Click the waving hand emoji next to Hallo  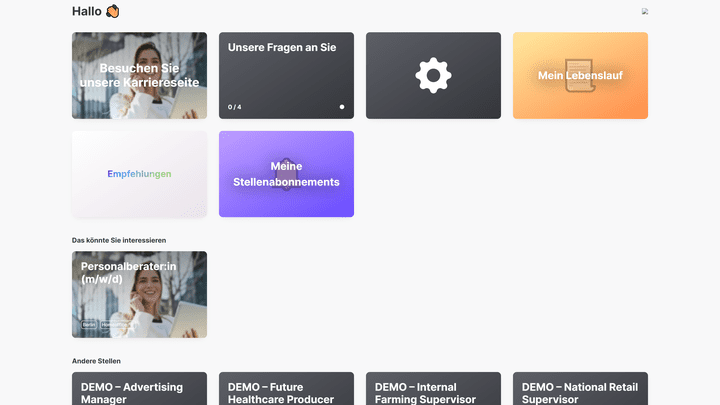pos(112,11)
